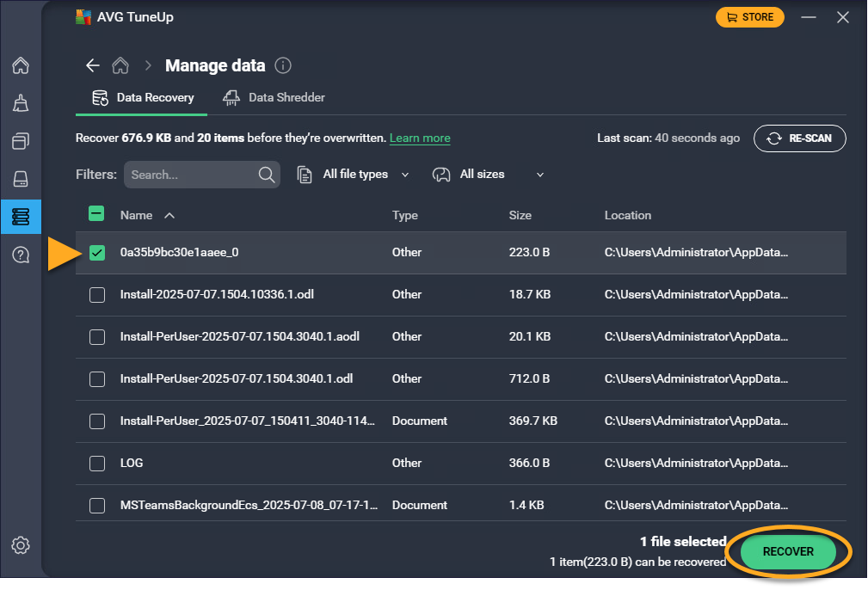This screenshot has height=590, width=868.
Task: Click the back arrow beside Manage data
Action: click(93, 66)
